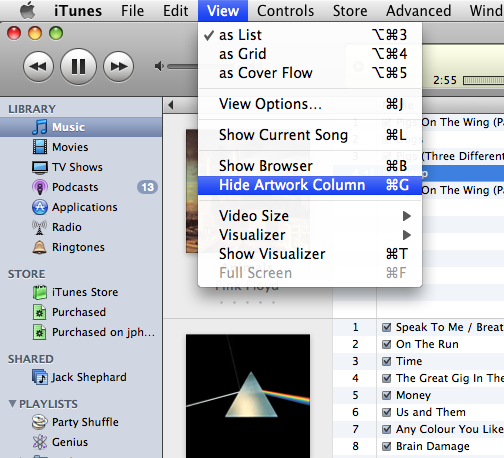This screenshot has width=504, height=458.
Task: Select 'Brain Damage' song title
Action: point(433,446)
